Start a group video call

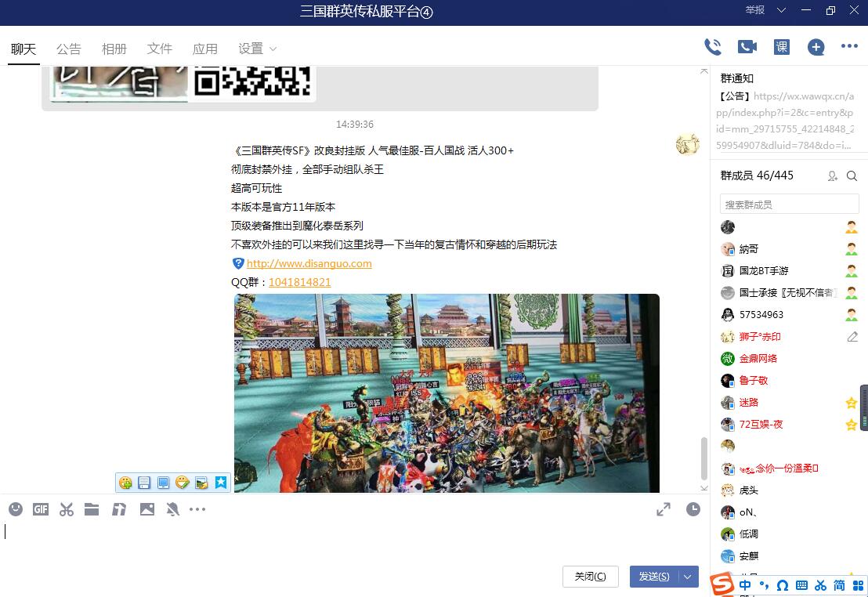747,47
